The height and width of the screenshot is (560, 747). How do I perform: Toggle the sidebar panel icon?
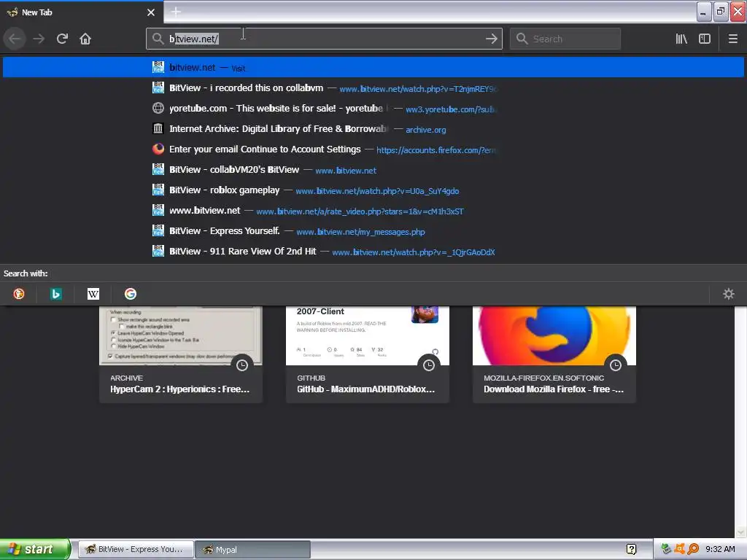(x=705, y=39)
